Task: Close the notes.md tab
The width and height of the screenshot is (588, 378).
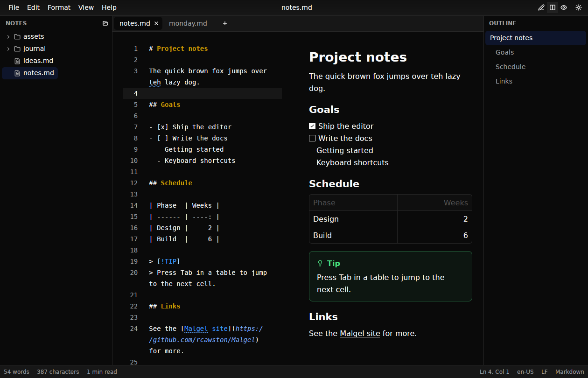Action: click(156, 23)
